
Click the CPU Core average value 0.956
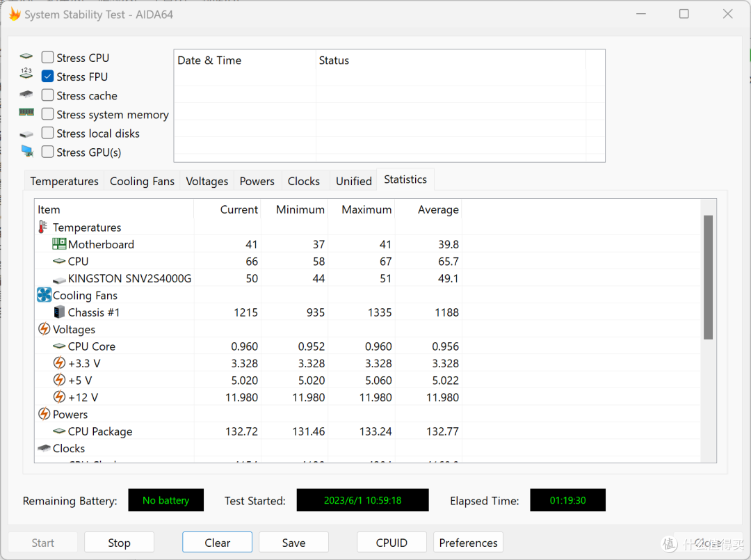click(x=445, y=346)
